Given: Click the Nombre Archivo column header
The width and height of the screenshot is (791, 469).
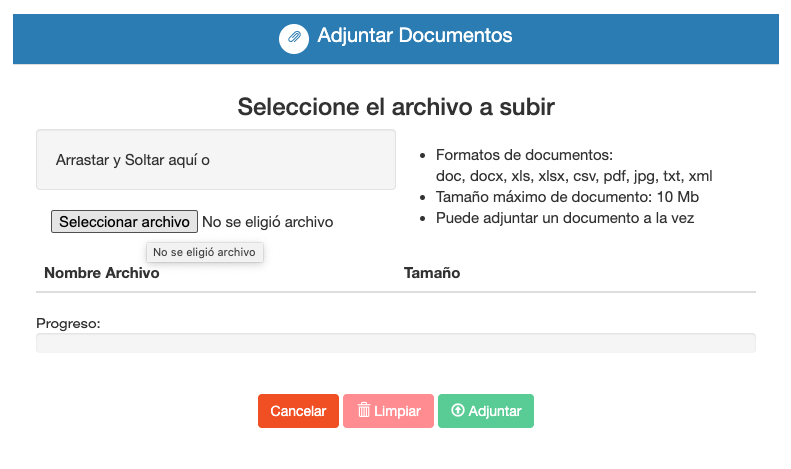Looking at the screenshot, I should coord(102,273).
